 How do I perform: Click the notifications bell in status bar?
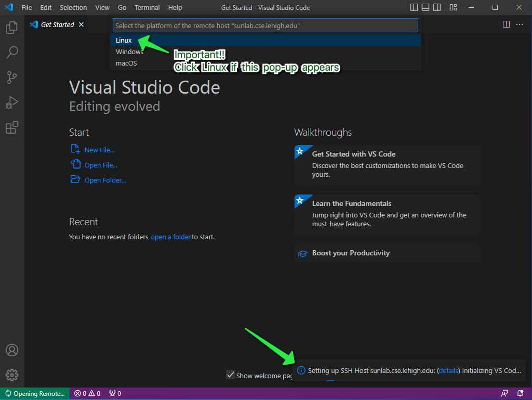pyautogui.click(x=520, y=393)
